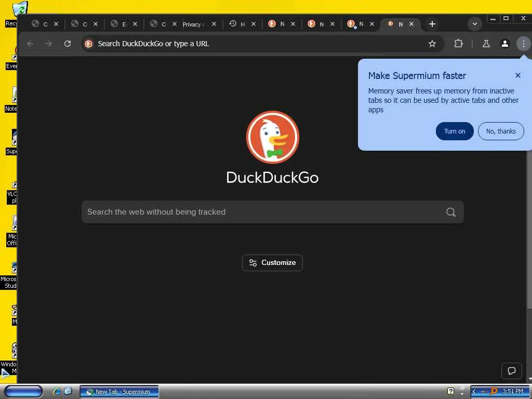Click the DuckDuckGo wordmark text
This screenshot has height=399, width=532.
pyautogui.click(x=272, y=178)
